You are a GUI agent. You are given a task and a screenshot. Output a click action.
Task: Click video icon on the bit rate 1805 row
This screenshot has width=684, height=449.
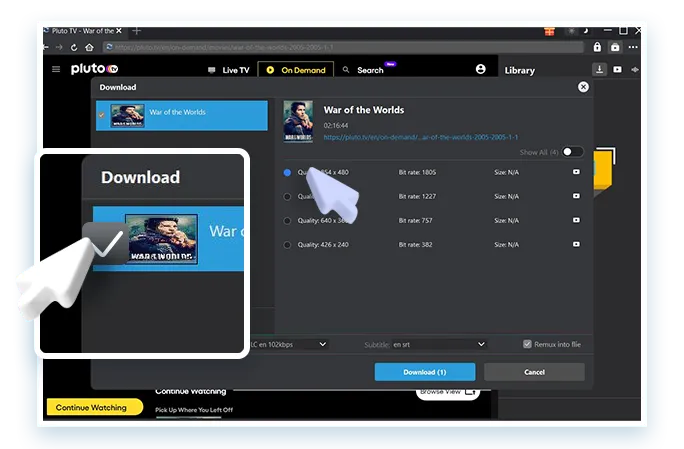(576, 172)
